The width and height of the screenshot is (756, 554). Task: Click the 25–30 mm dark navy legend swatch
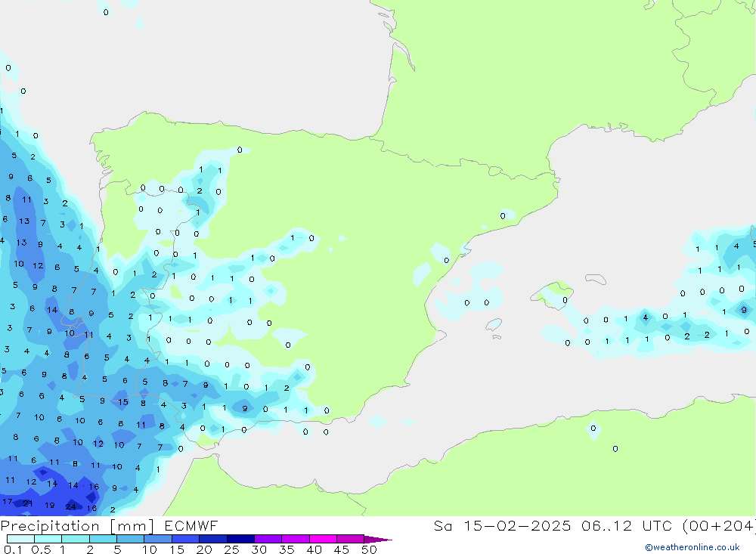pos(240,539)
